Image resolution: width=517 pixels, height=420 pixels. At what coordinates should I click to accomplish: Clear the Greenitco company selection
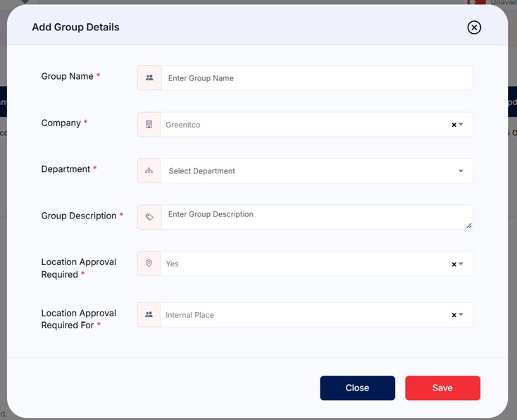454,125
